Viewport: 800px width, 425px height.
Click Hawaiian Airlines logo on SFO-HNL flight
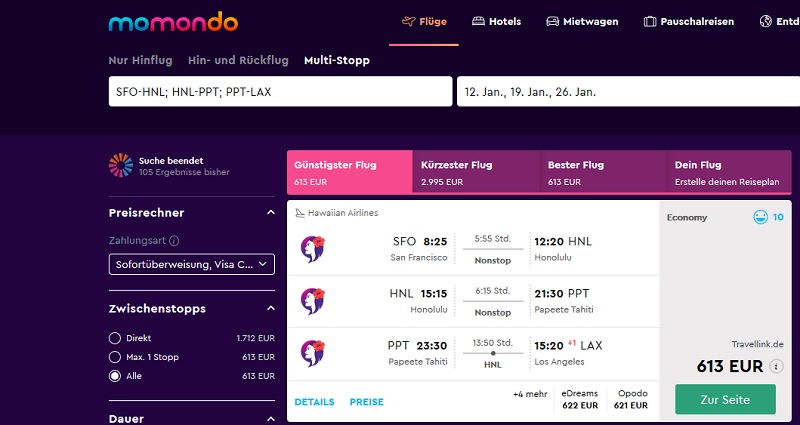(x=313, y=249)
